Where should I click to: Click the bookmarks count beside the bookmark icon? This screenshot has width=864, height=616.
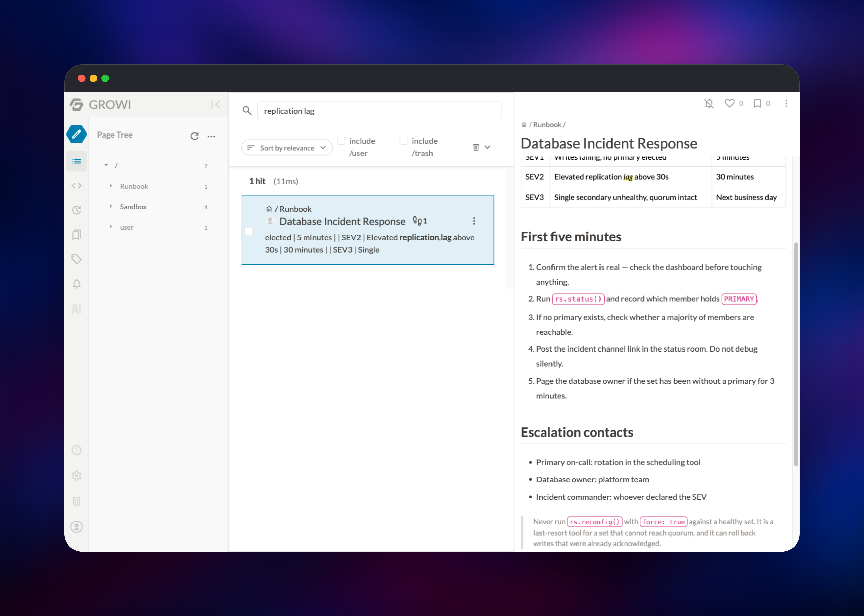[768, 104]
